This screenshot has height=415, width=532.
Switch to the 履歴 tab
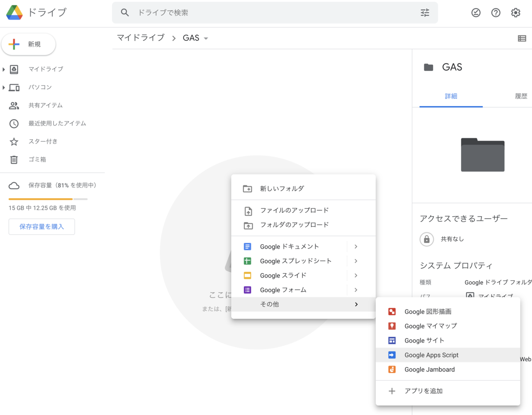[x=521, y=96]
